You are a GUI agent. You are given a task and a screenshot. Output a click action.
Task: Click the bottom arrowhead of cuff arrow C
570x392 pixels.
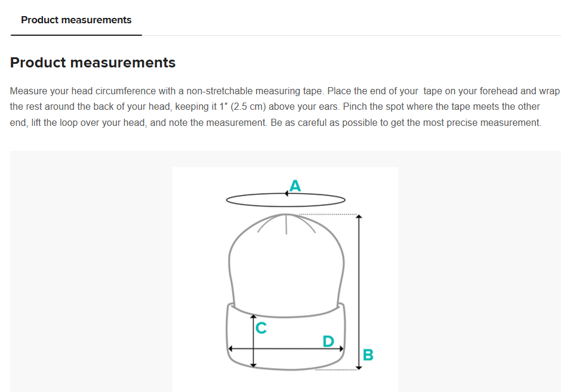(254, 365)
